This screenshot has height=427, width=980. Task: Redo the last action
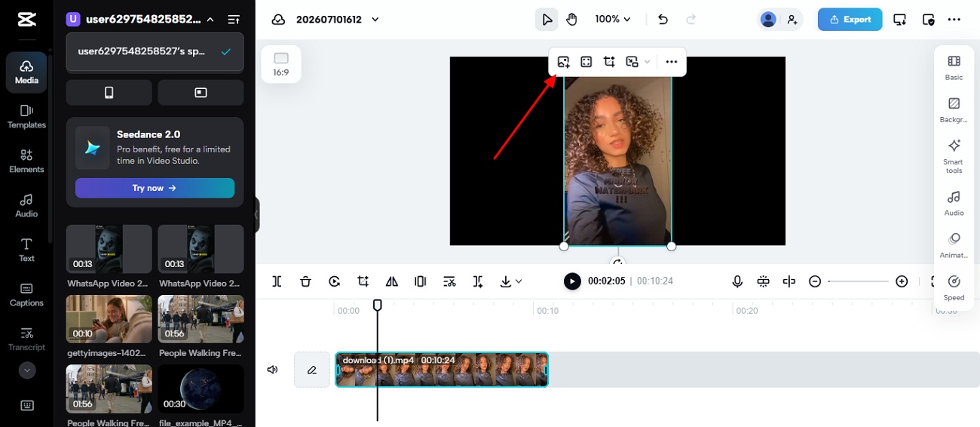click(x=691, y=20)
